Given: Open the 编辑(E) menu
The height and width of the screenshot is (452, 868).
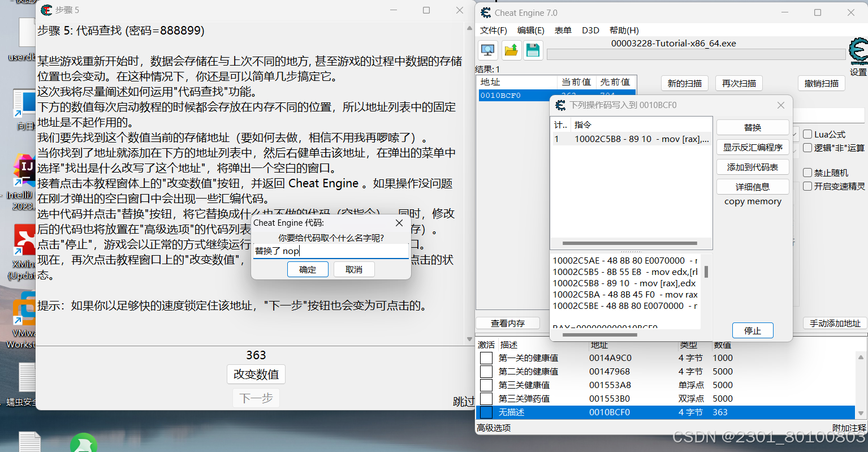Looking at the screenshot, I should (x=531, y=31).
